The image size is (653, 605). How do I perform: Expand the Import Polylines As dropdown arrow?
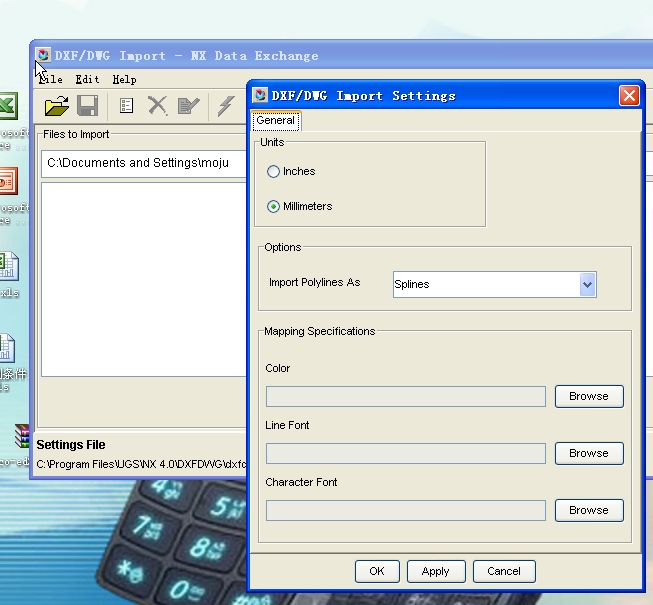click(588, 284)
